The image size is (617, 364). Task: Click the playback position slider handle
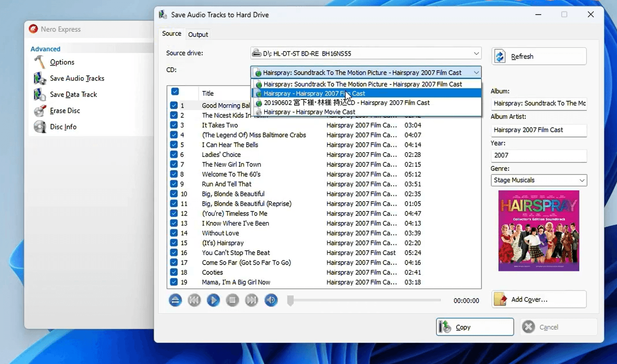click(290, 300)
